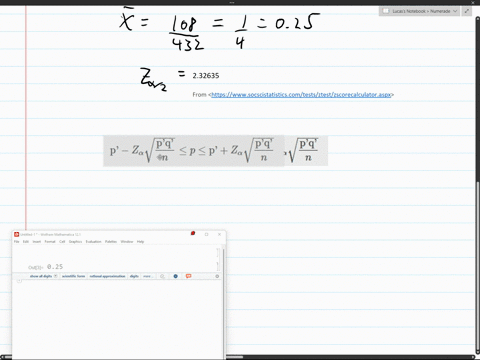Click 'rational approximation' suggestion button
Screen dimensions: 480x360
(107, 276)
